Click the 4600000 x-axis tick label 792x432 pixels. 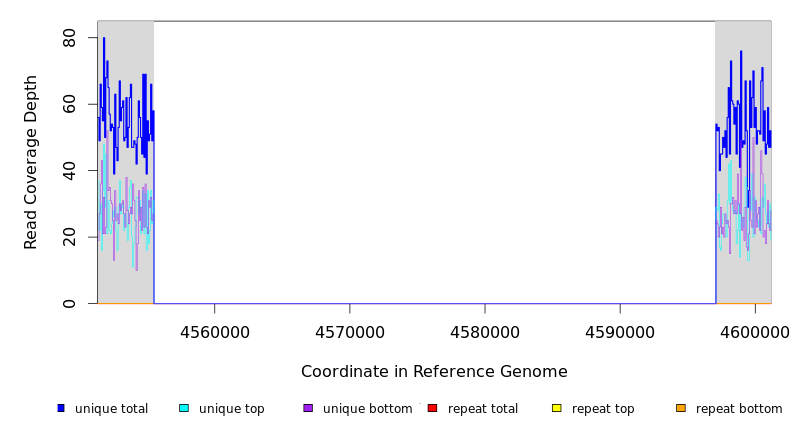[x=754, y=332]
